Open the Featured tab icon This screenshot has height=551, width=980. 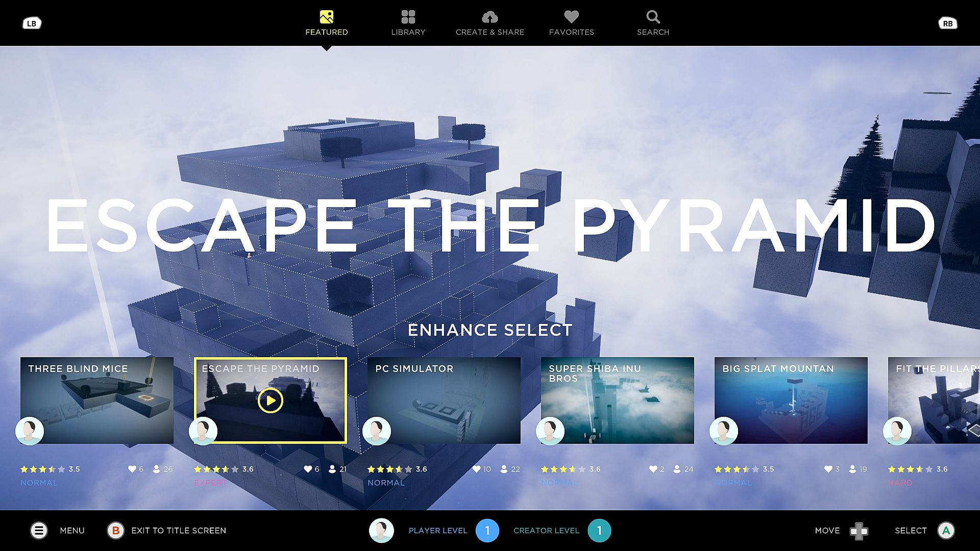327,17
